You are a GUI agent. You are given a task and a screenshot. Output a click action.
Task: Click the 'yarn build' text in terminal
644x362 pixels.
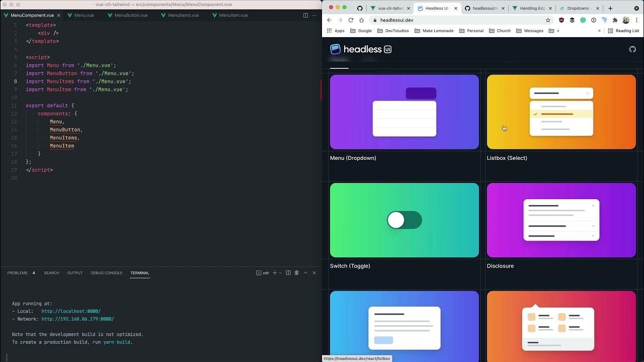coord(117,342)
